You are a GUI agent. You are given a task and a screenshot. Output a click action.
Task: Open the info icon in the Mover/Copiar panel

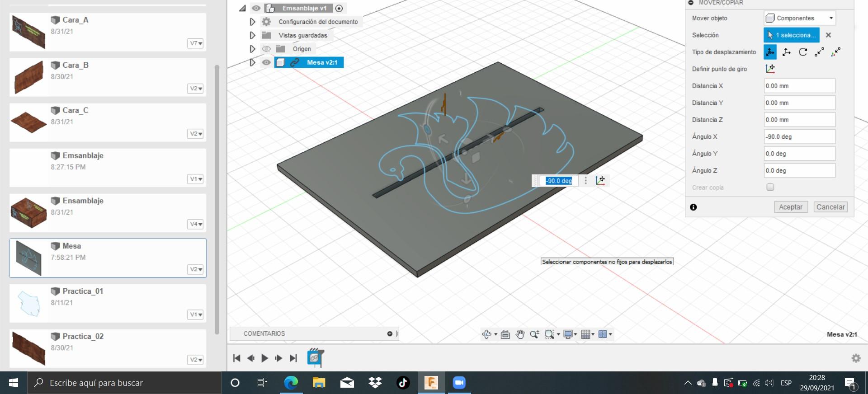pos(693,207)
